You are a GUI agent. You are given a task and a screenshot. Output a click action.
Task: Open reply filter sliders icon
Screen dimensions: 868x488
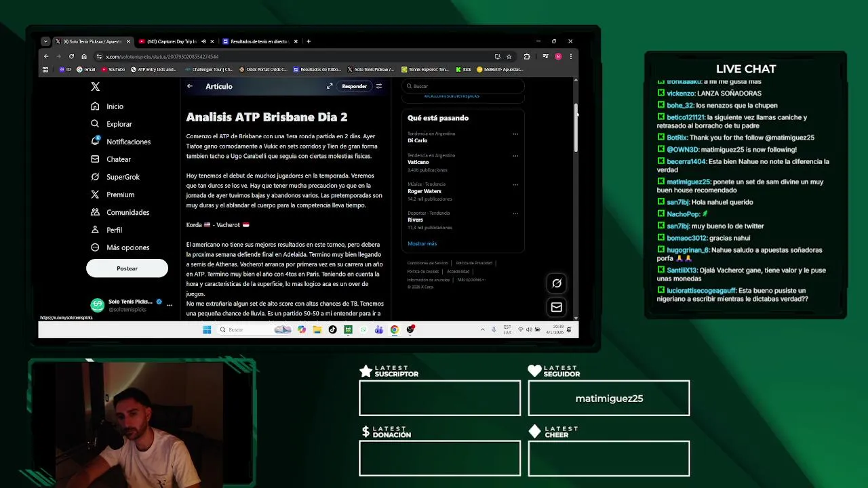(x=379, y=86)
